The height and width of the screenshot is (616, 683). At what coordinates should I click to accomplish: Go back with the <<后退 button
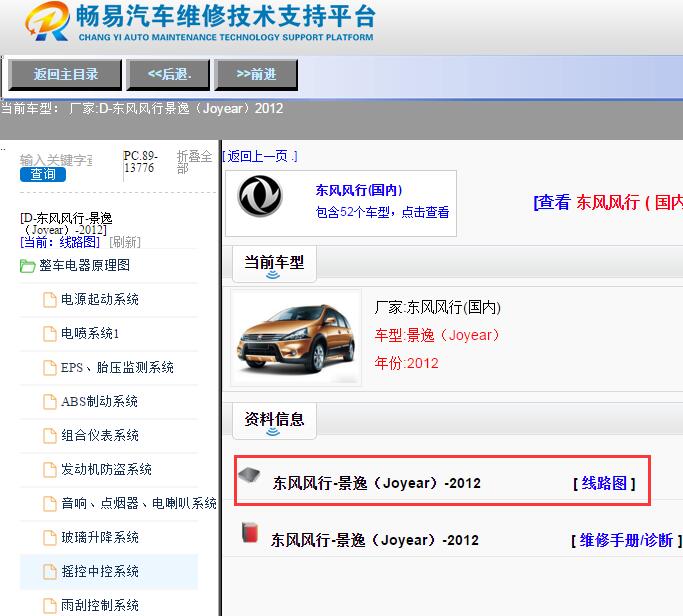pyautogui.click(x=169, y=74)
